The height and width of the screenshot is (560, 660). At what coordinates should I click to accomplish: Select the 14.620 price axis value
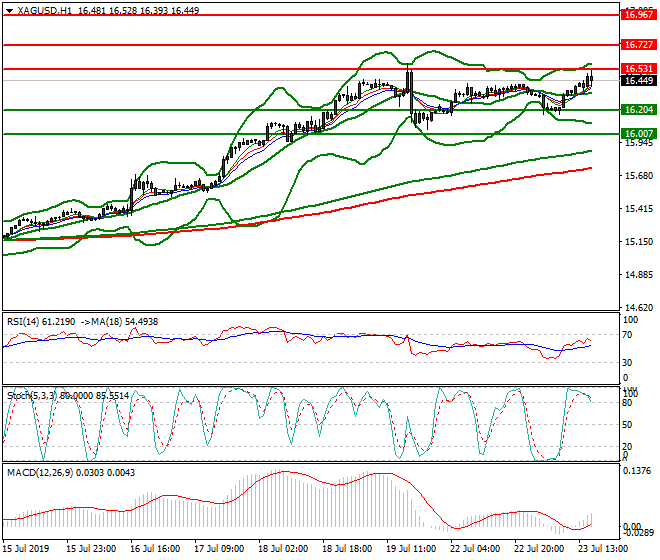click(x=639, y=308)
